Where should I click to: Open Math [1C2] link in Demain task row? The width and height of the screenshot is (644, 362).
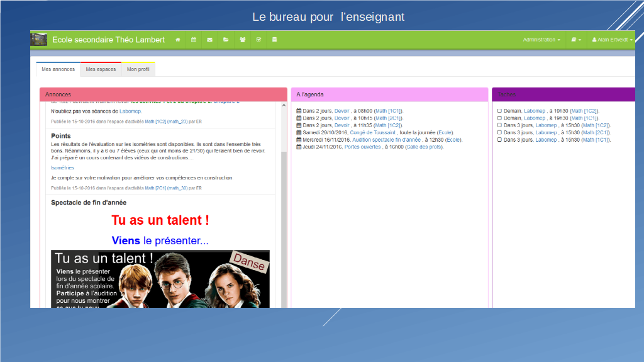[584, 111]
